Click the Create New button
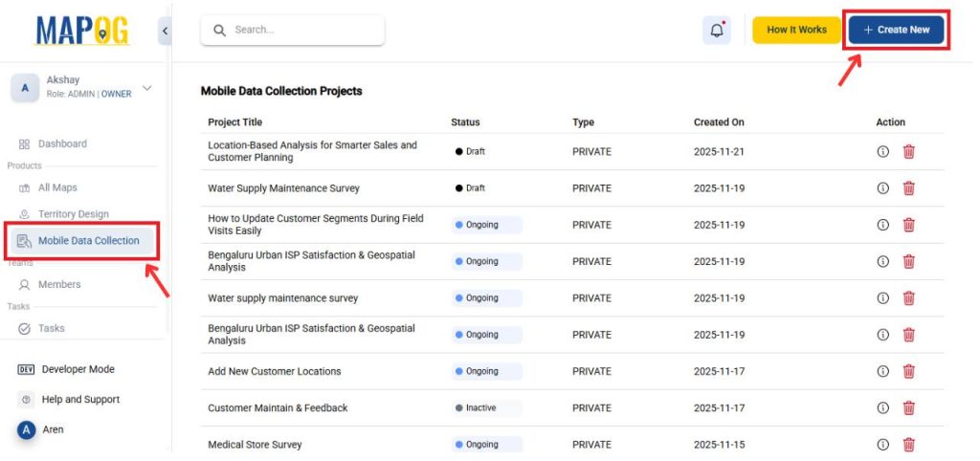Image resolution: width=980 pixels, height=461 pixels. [896, 30]
